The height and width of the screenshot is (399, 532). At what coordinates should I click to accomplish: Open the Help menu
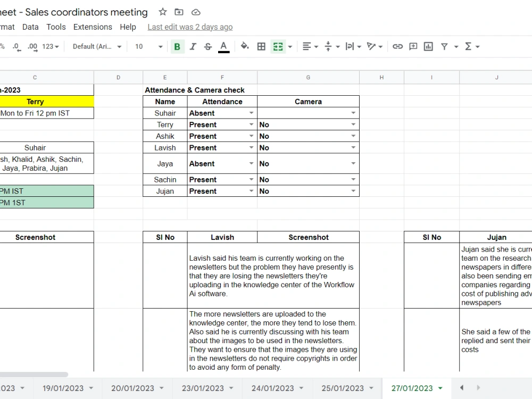point(128,27)
